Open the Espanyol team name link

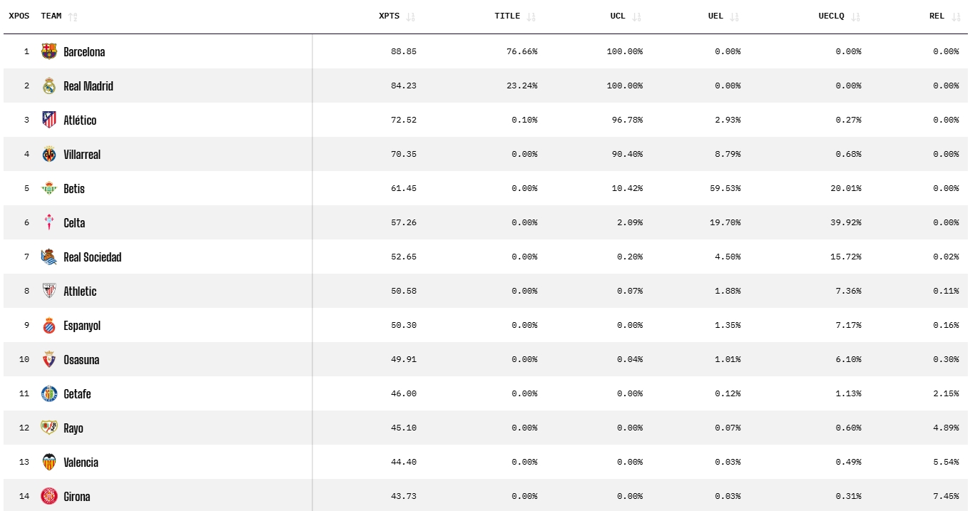click(82, 326)
